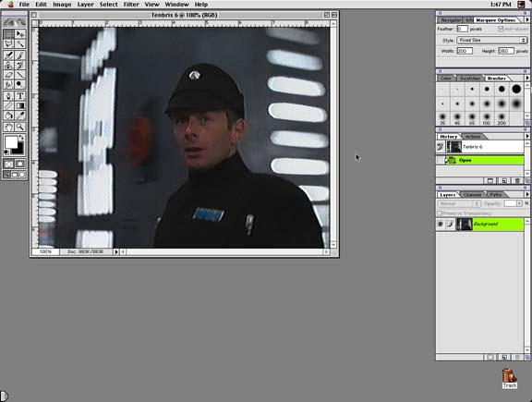The height and width of the screenshot is (402, 532).
Task: Reset to default colors icon
Action: pos(6,152)
